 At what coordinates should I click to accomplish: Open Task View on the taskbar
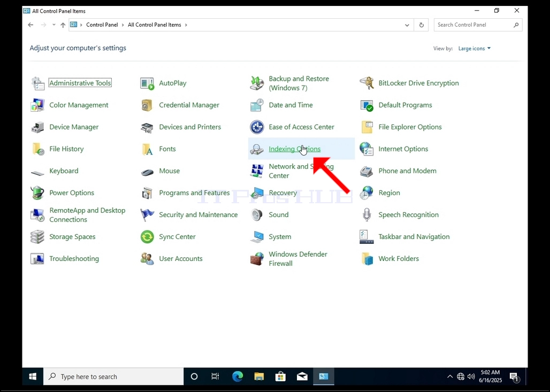(215, 376)
